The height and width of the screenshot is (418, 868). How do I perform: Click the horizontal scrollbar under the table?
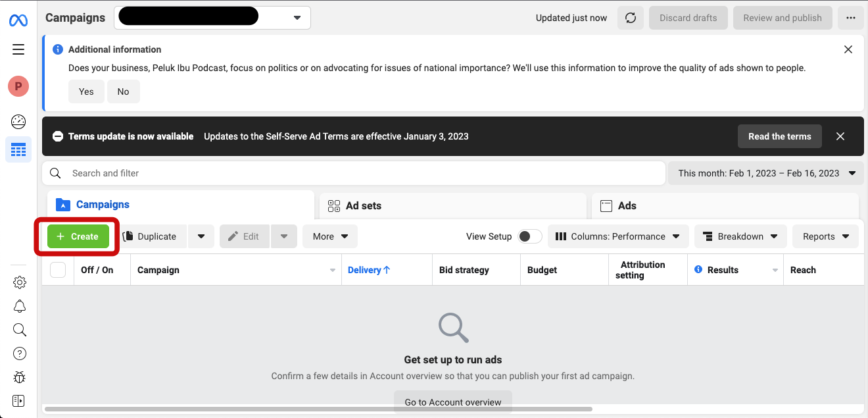point(318,409)
